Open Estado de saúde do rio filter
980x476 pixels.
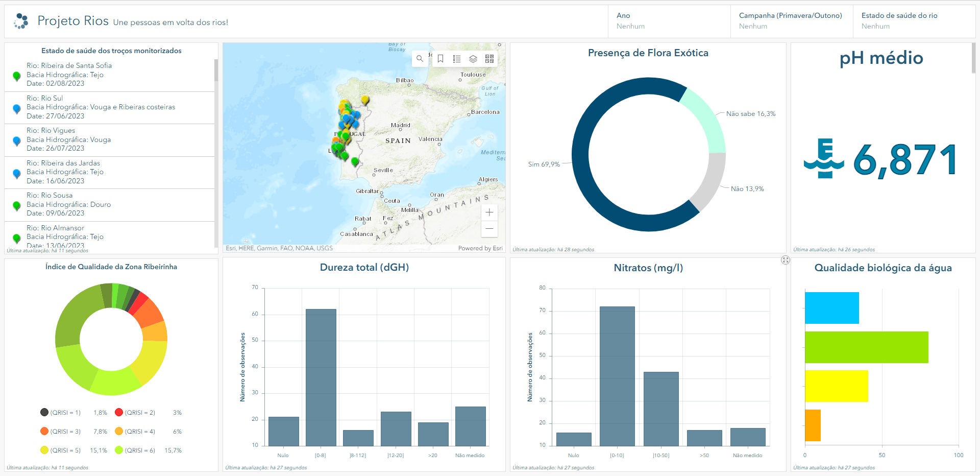click(x=914, y=21)
